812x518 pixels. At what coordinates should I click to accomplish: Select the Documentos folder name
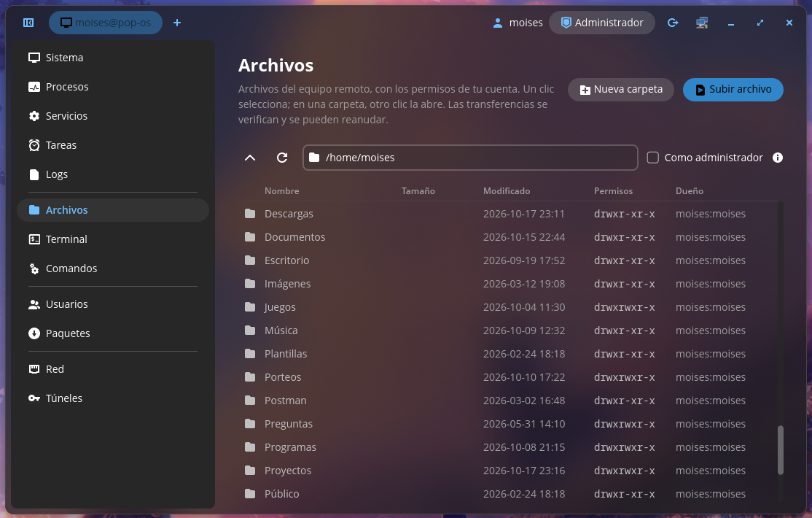pos(294,237)
